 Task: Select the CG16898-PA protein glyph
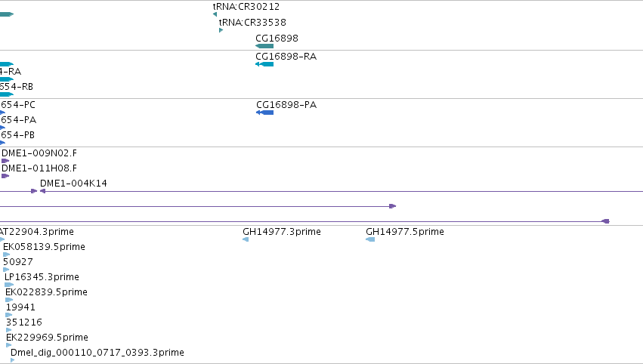265,113
